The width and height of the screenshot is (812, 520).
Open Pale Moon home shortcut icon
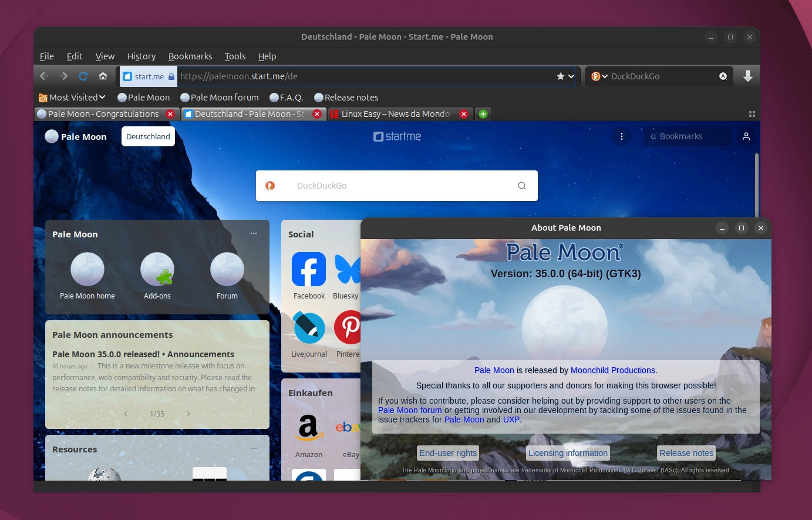point(87,269)
